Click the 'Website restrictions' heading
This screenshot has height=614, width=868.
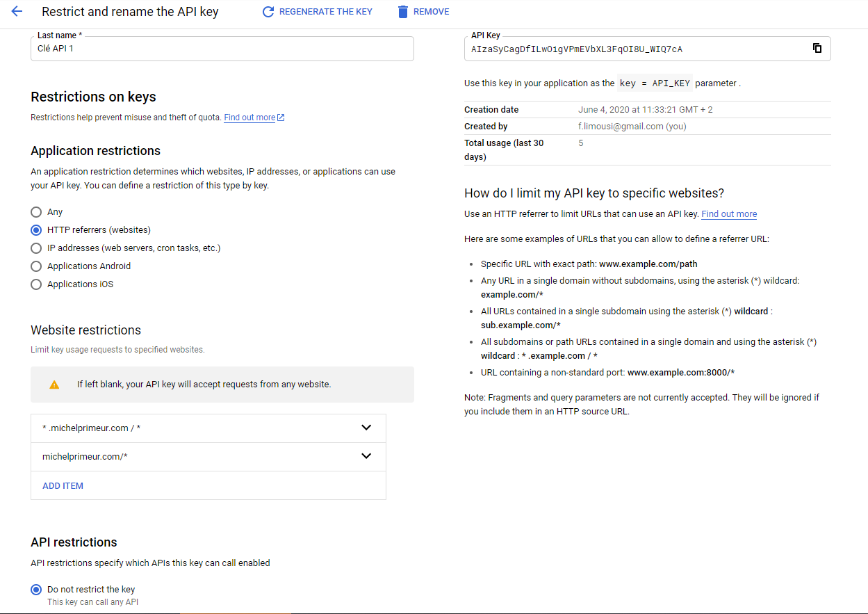(x=86, y=330)
